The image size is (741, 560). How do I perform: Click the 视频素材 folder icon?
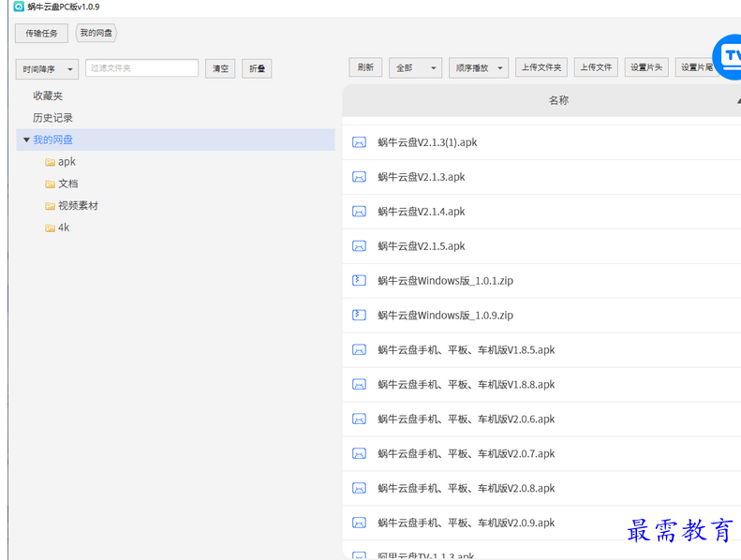(x=50, y=206)
